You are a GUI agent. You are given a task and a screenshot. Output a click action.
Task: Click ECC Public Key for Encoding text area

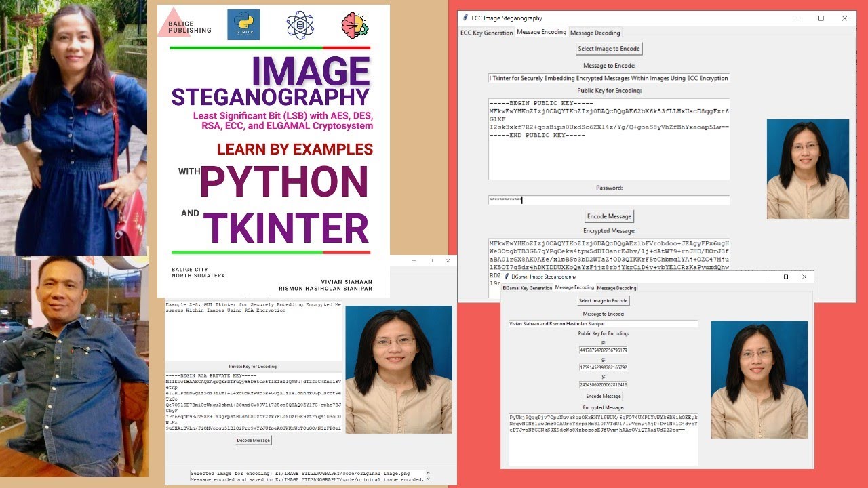click(608, 139)
